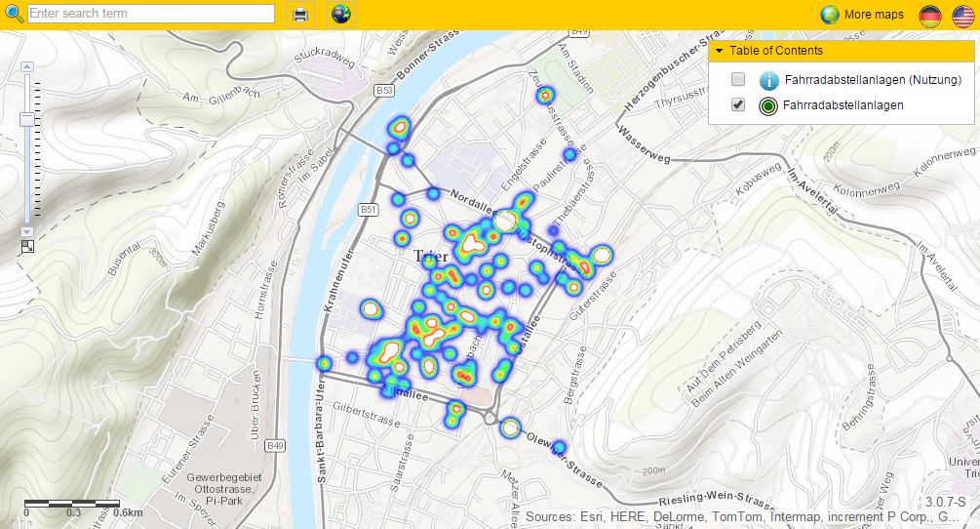The width and height of the screenshot is (980, 529).
Task: Click the zoom-in arrow above slider
Action: (27, 66)
